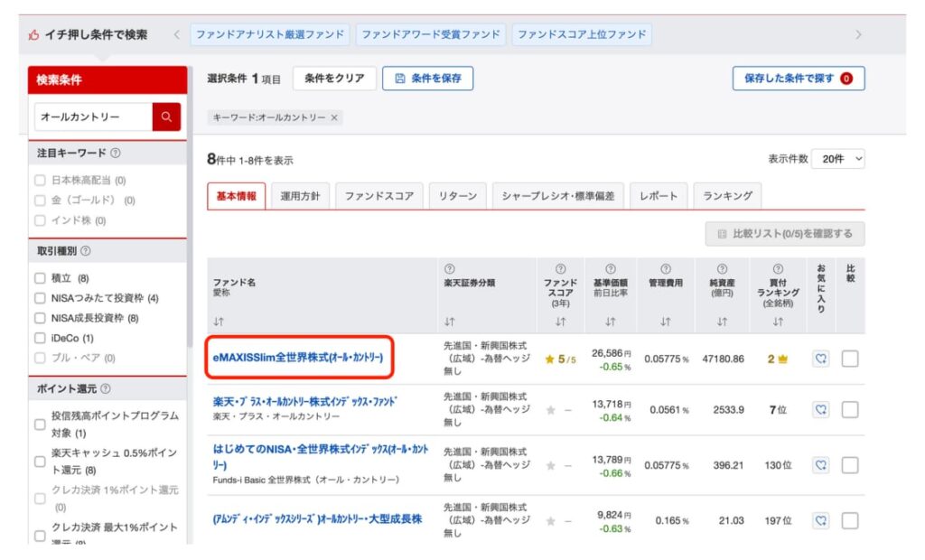Viewport: 925px width, 560px height.
Task: Click help icon above 買付ランキング column
Action: point(778,268)
